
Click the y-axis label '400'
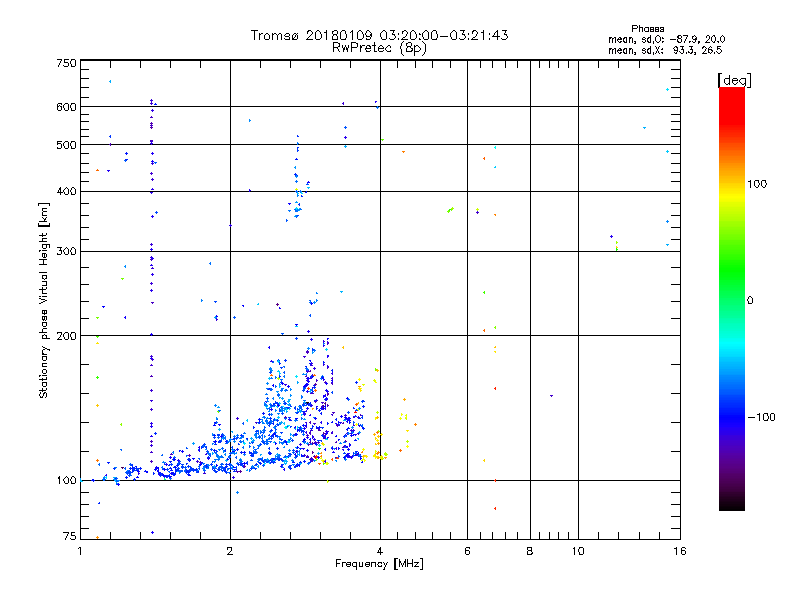[66, 191]
